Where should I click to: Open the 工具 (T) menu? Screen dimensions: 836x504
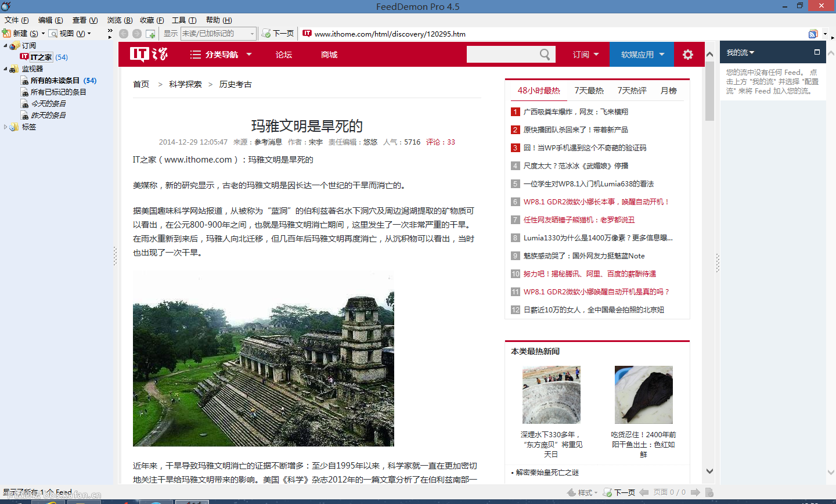pyautogui.click(x=184, y=20)
